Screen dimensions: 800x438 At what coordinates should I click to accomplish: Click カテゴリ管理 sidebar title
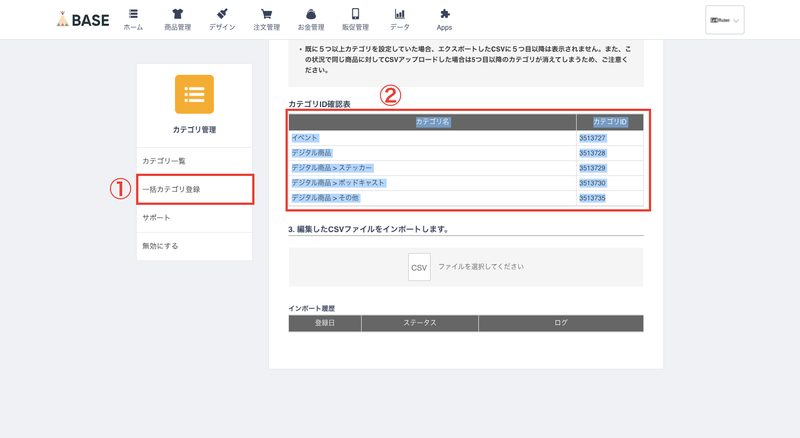tap(194, 130)
